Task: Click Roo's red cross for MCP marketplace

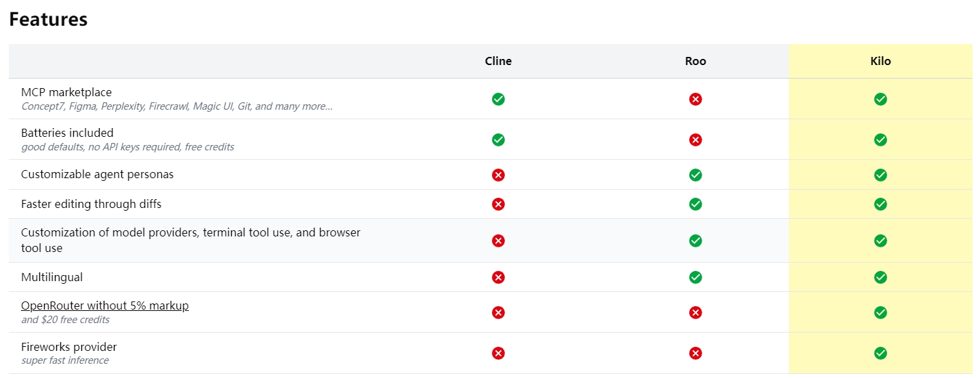Action: click(695, 99)
